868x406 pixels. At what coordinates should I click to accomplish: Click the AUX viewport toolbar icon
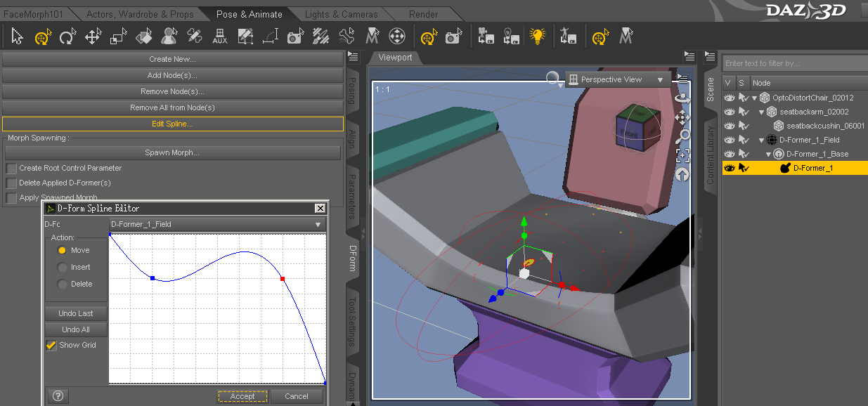pos(220,36)
